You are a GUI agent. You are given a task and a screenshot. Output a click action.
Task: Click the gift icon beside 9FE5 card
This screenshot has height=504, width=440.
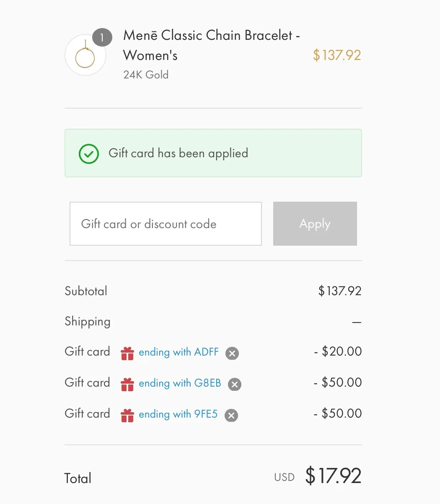click(x=127, y=415)
